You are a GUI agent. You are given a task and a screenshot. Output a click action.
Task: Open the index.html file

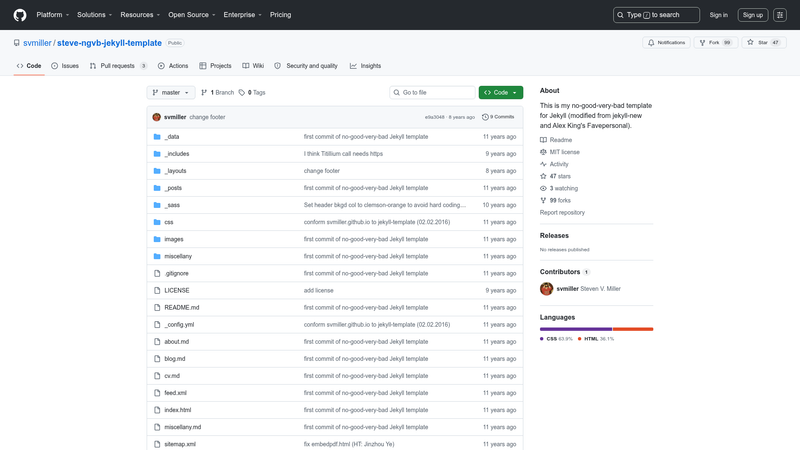[x=178, y=410]
